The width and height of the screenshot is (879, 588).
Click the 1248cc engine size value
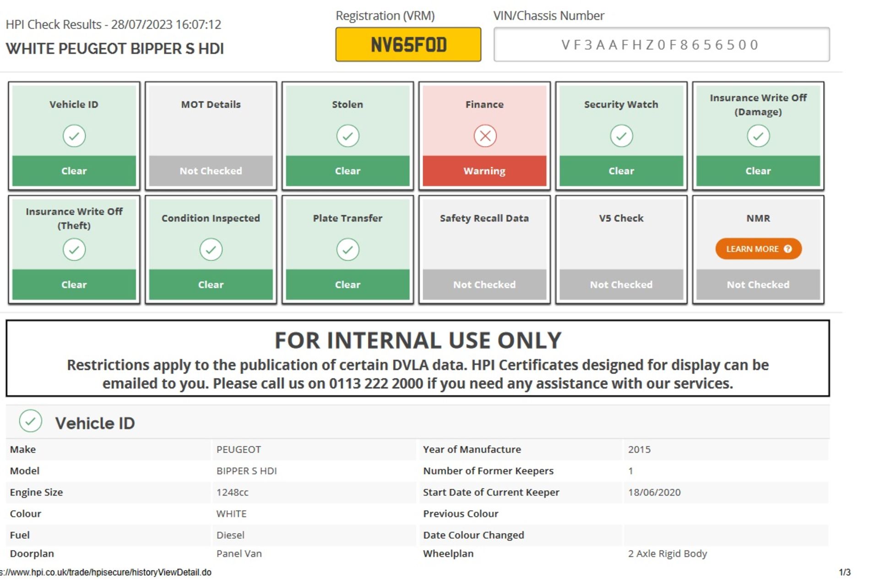pyautogui.click(x=232, y=492)
